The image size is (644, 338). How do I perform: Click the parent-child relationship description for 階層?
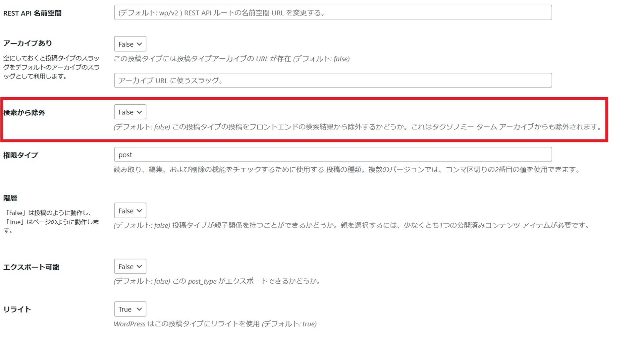click(x=352, y=226)
